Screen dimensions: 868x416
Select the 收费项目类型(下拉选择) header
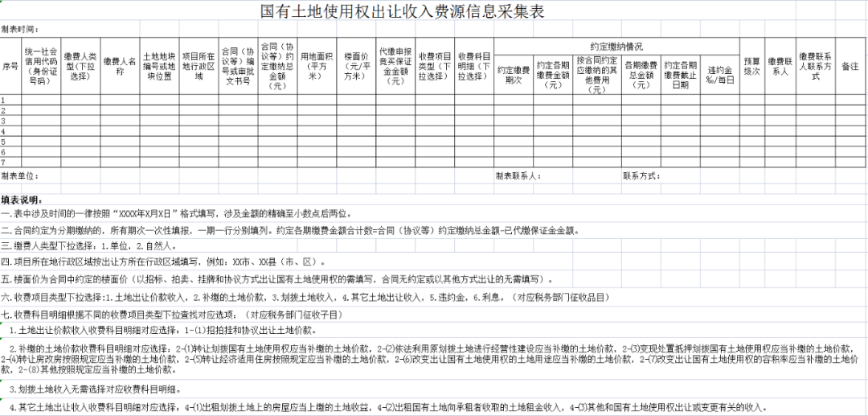coord(435,67)
